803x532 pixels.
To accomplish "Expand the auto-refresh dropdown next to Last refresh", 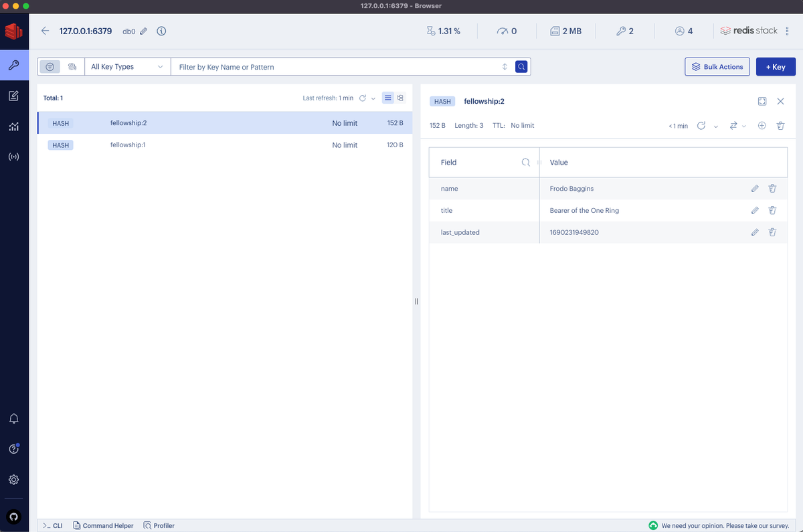I will point(373,98).
